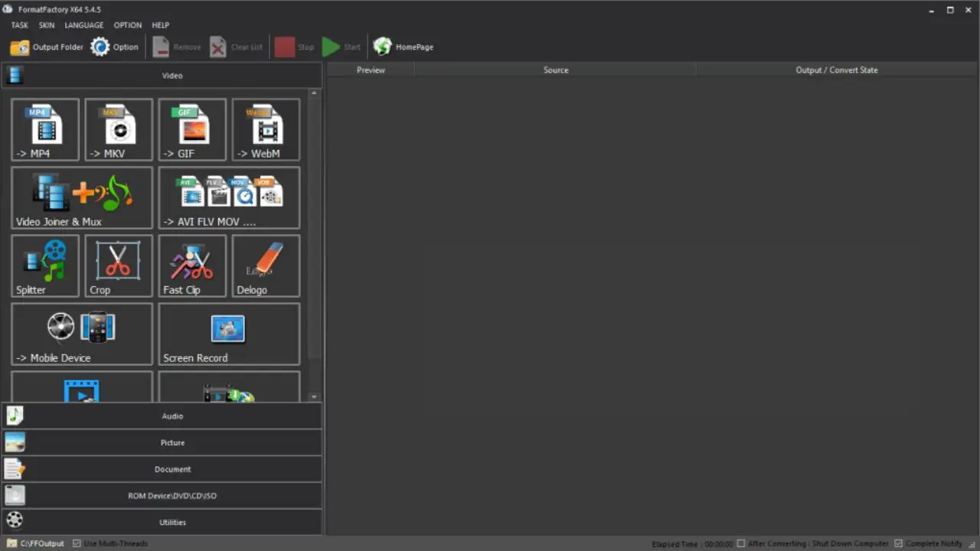980x551 pixels.
Task: Expand the Utilities category
Action: (x=162, y=522)
